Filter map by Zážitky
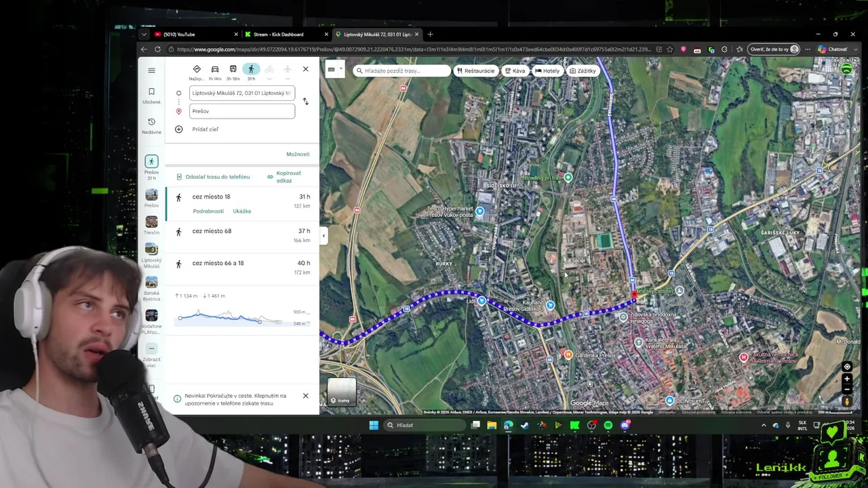 coord(583,70)
